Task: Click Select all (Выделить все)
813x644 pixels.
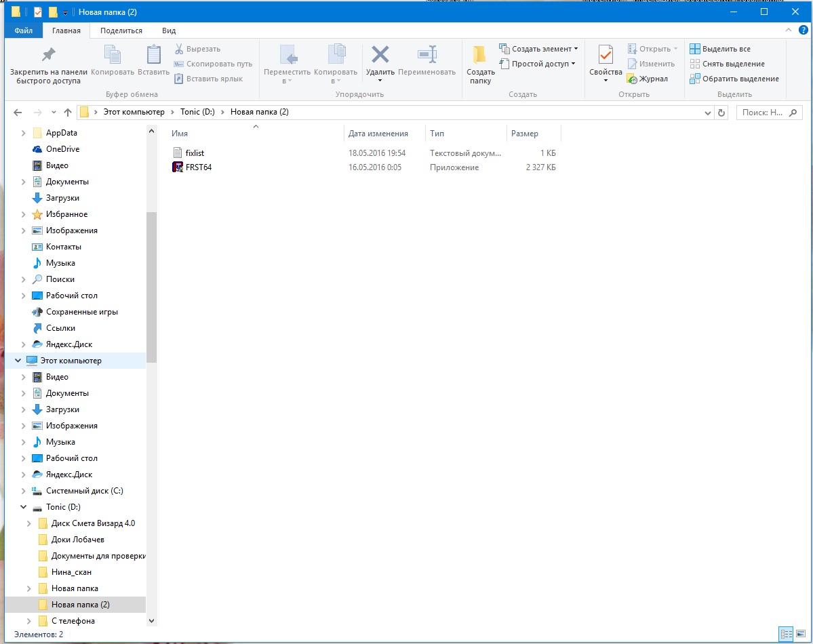Action: 726,49
